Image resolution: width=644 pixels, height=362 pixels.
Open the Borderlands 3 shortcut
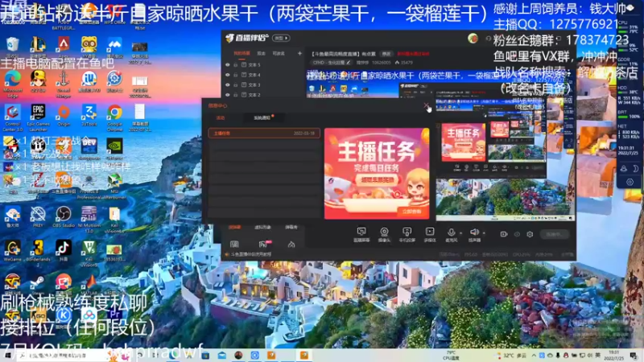pyautogui.click(x=38, y=253)
